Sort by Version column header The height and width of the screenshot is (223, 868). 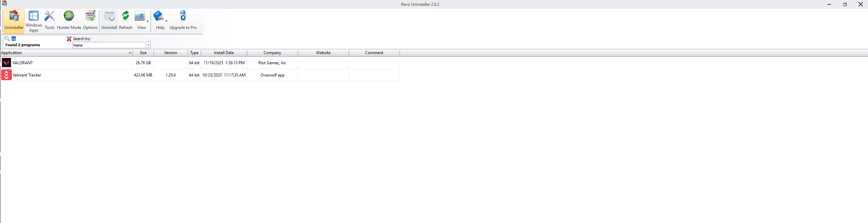point(171,53)
